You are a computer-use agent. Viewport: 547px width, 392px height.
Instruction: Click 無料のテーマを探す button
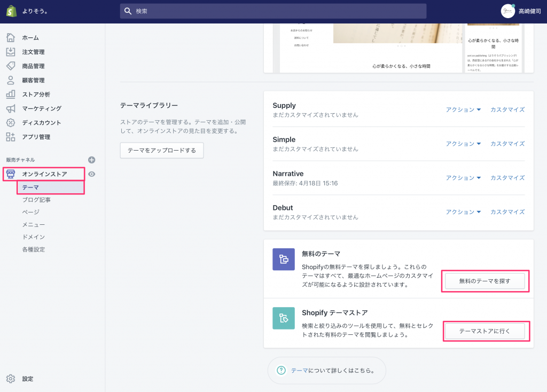485,281
